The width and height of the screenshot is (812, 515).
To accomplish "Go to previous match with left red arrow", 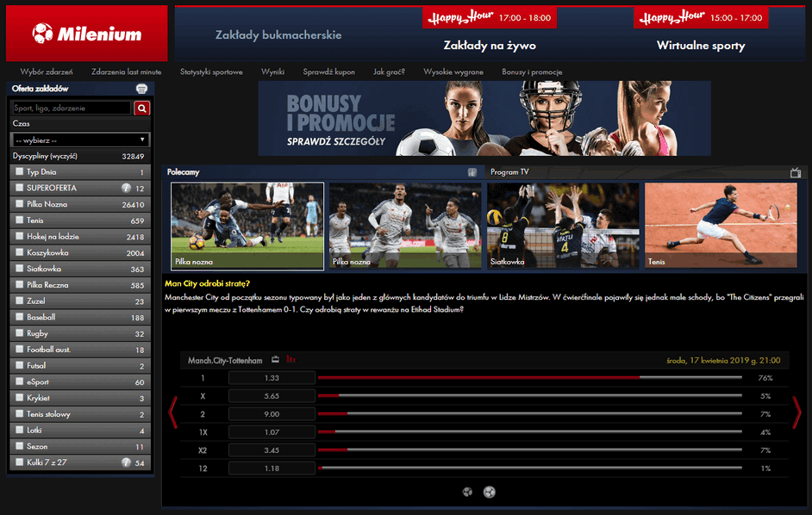I will [173, 412].
